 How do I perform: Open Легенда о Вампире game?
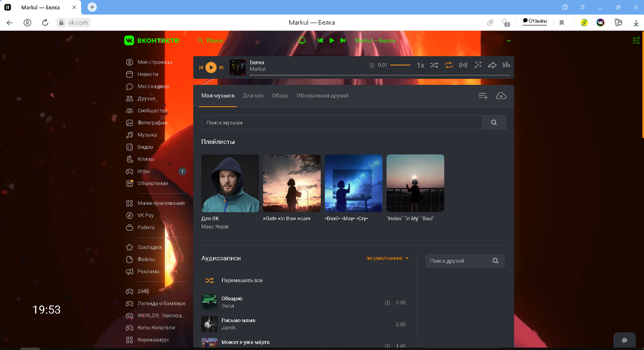pos(156,303)
